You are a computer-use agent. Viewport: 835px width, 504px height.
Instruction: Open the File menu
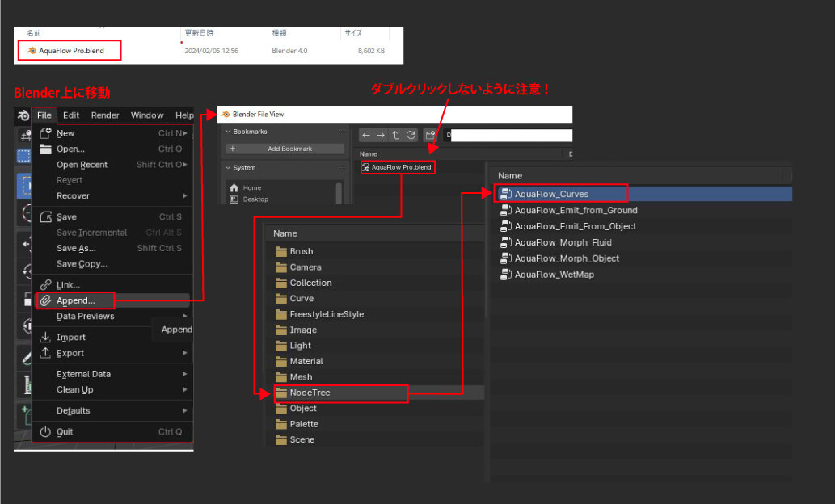(44, 115)
